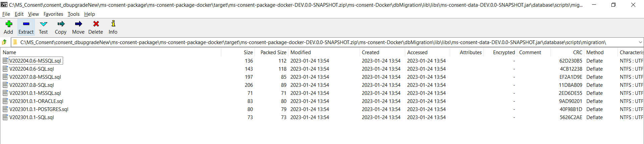Screen dimensions: 644x144
Task: Go up one folder level icon
Action: (4, 42)
